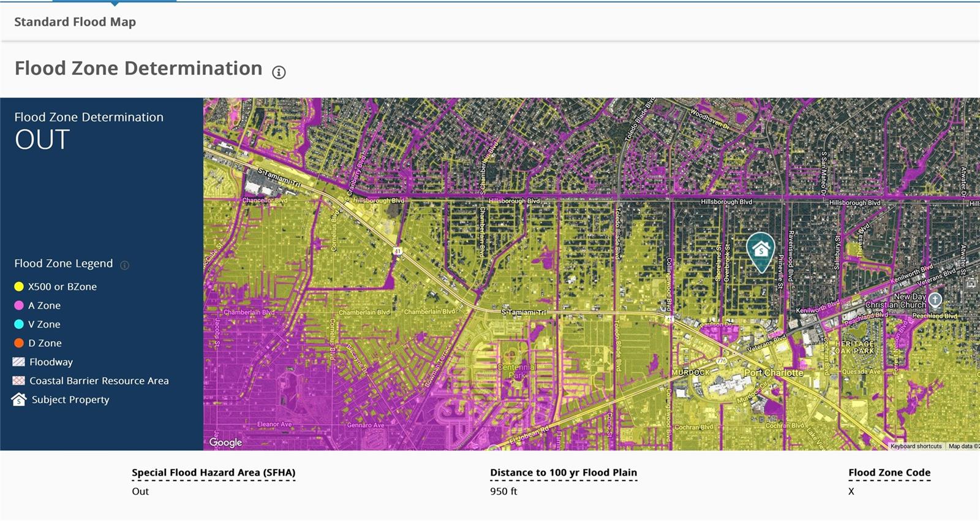Click Subject Property house icon in legend
This screenshot has height=521, width=980.
coord(19,400)
